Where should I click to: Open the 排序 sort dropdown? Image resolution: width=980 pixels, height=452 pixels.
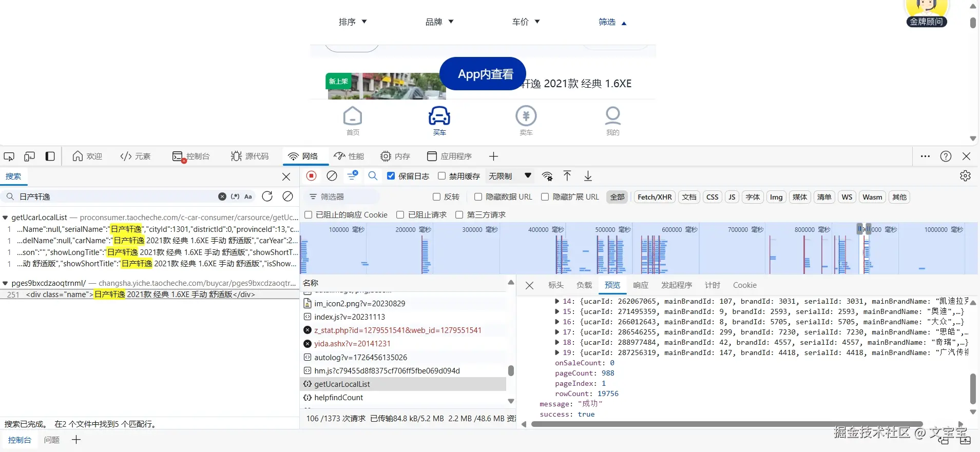coord(353,22)
